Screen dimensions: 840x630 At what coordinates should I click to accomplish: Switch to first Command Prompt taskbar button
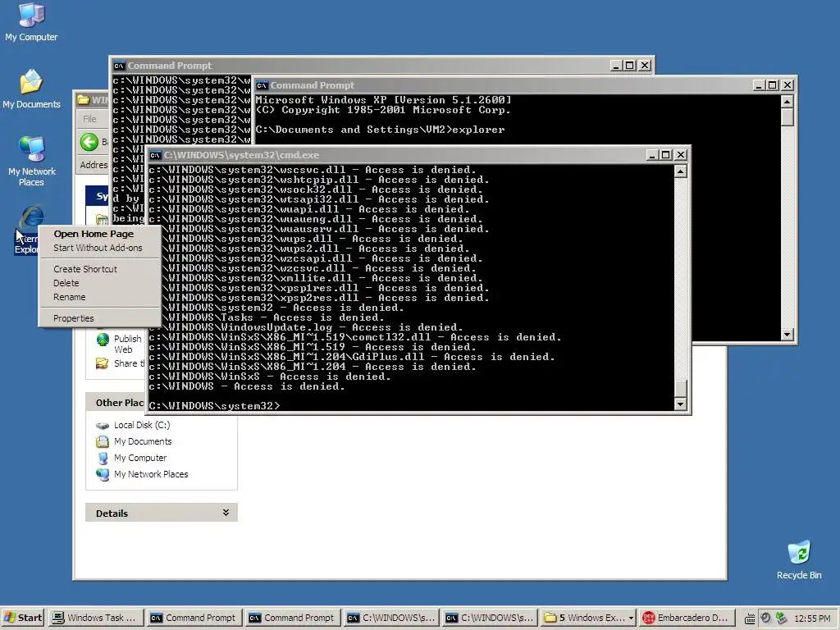[x=194, y=618]
